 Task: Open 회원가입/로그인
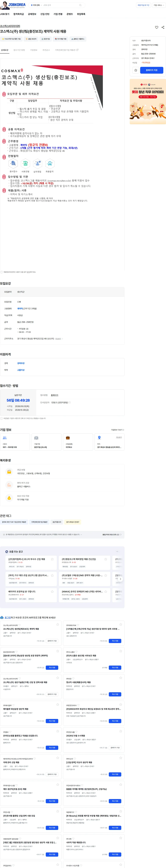(143, 5)
